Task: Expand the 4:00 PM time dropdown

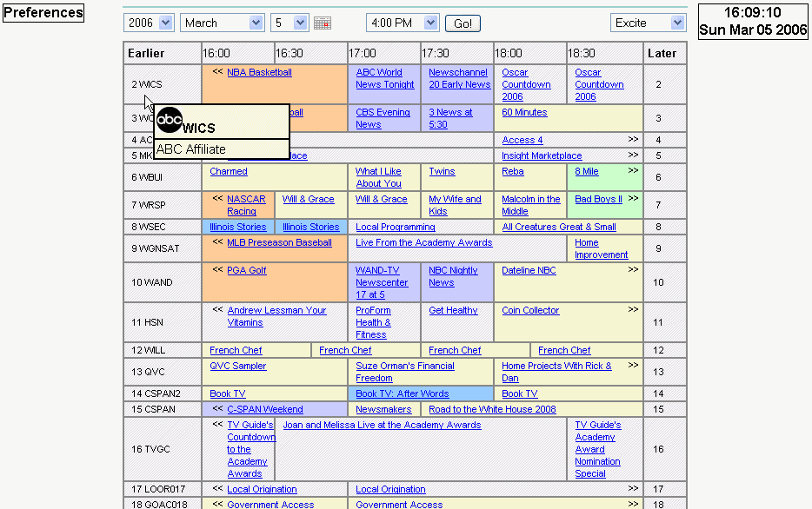Action: click(x=403, y=23)
